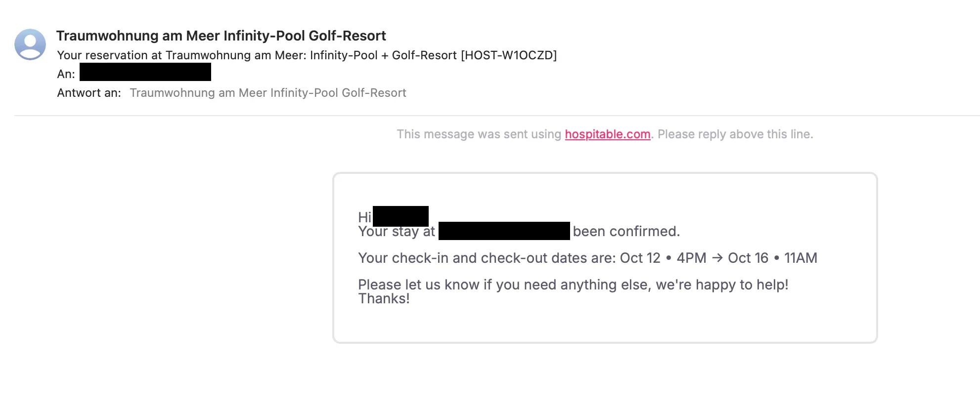980x408 pixels.
Task: Click the redacted guest name after Hi
Action: (x=401, y=216)
